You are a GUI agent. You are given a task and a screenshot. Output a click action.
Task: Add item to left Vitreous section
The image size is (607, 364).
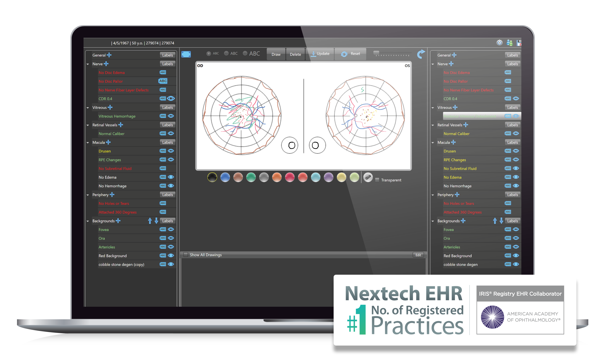coord(110,108)
